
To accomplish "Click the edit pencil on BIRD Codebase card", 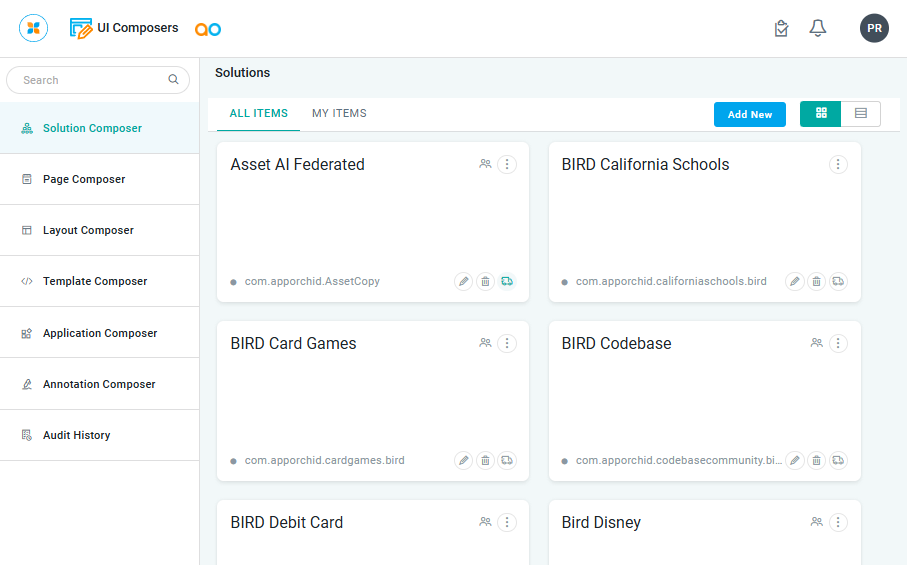I will pyautogui.click(x=794, y=461).
